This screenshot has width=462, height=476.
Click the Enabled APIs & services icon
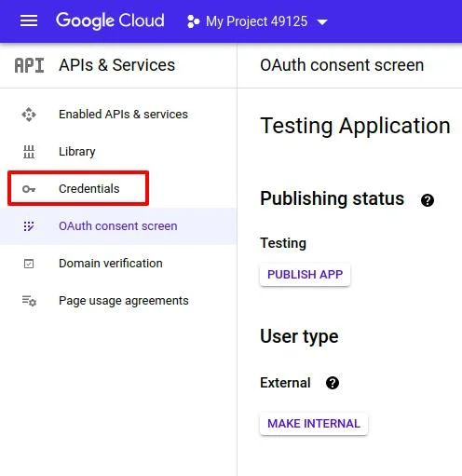pyautogui.click(x=29, y=115)
